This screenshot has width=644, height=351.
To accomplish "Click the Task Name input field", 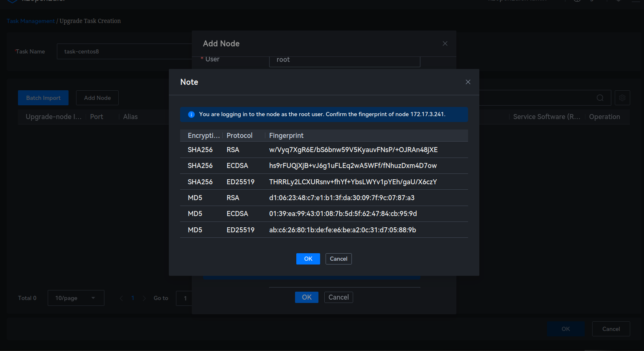I will 124,51.
